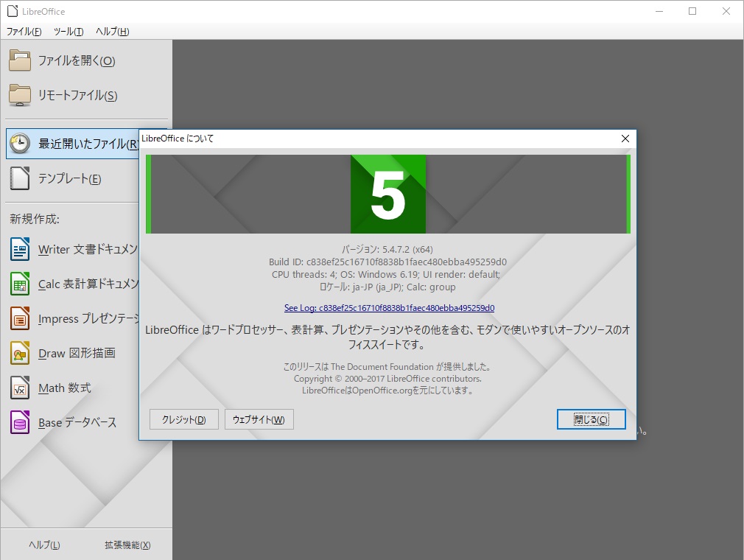The width and height of the screenshot is (744, 560).
Task: Select ファイルを開く(O) label
Action: click(x=77, y=60)
